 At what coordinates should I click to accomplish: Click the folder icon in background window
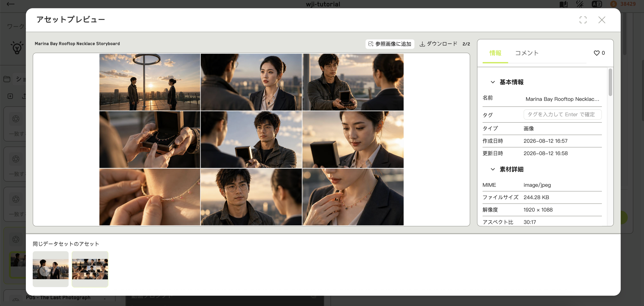[7, 79]
